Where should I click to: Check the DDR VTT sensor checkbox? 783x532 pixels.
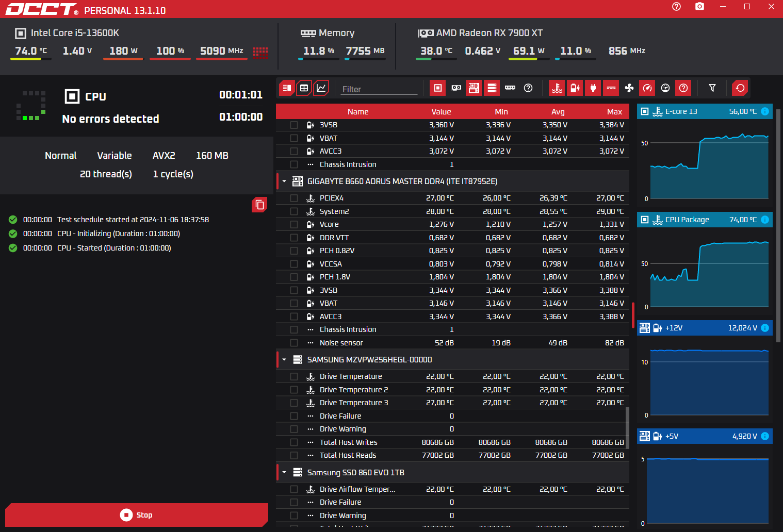294,238
